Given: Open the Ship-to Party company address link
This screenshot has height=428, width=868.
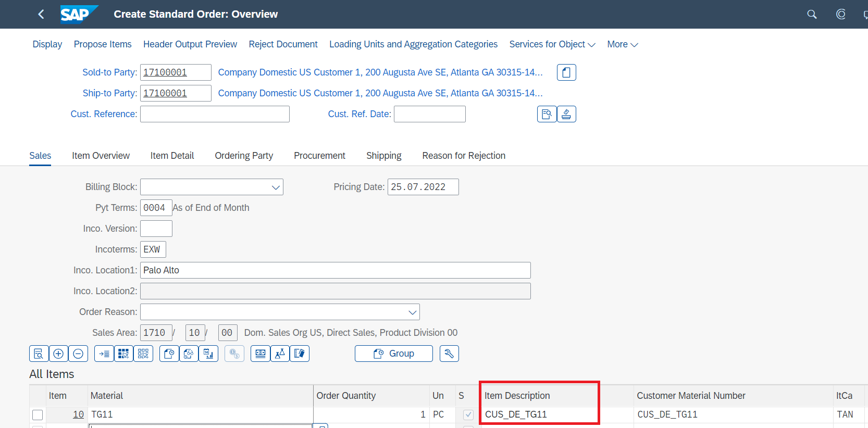Looking at the screenshot, I should coord(380,93).
